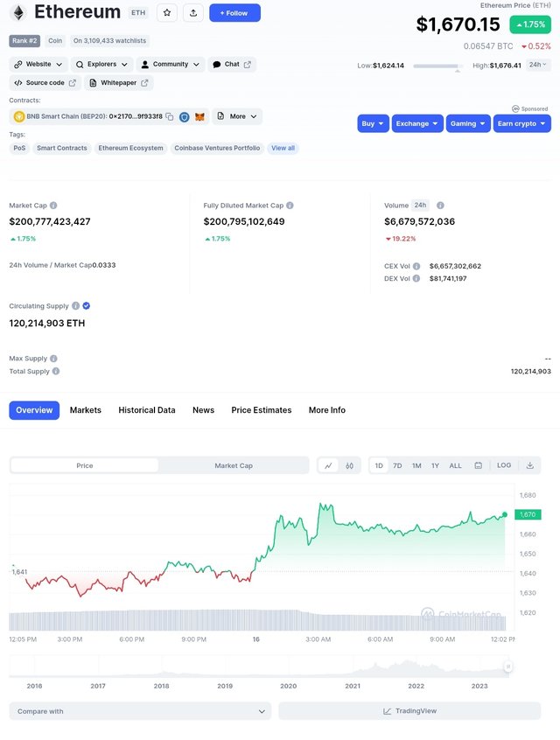Screen dimensions: 560x740
Task: Switch to the Markets tab
Action: click(86, 410)
